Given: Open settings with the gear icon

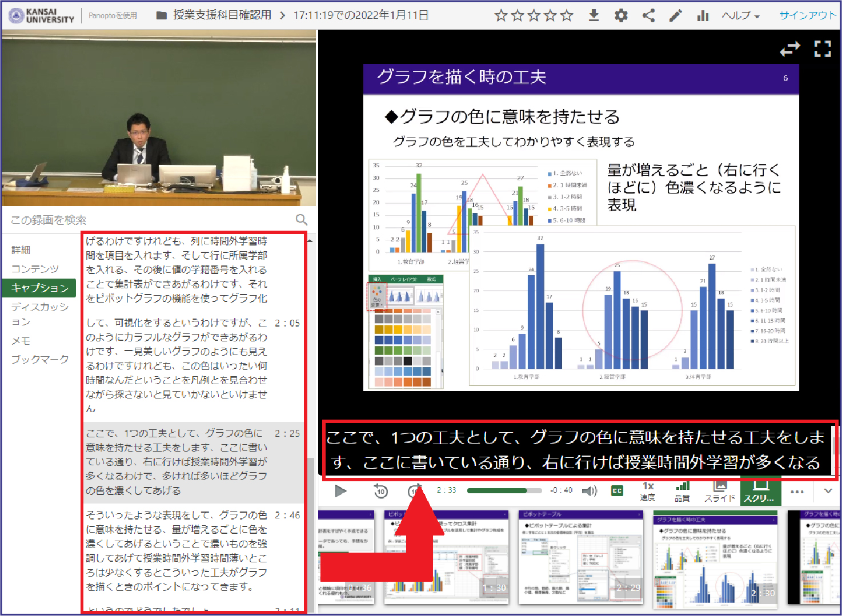Looking at the screenshot, I should (621, 15).
